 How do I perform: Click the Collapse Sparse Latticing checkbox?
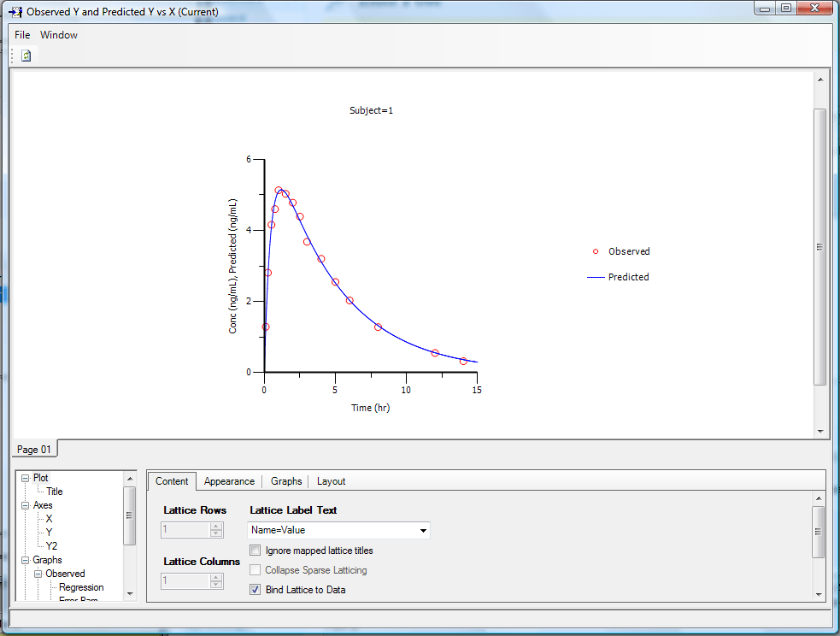(256, 570)
